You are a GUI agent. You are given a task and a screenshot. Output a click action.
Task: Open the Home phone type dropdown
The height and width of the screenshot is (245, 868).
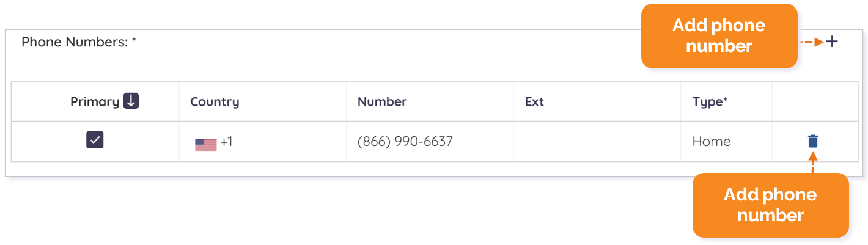click(712, 142)
